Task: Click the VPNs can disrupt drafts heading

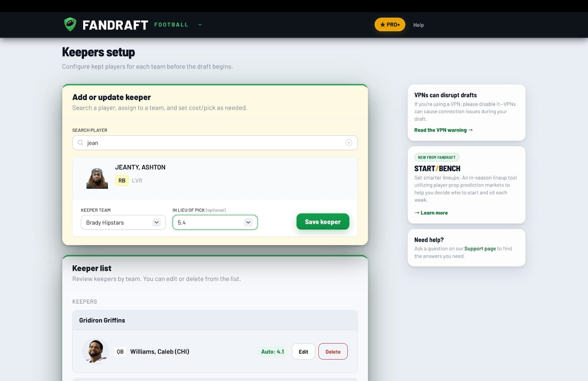Action: pos(446,95)
